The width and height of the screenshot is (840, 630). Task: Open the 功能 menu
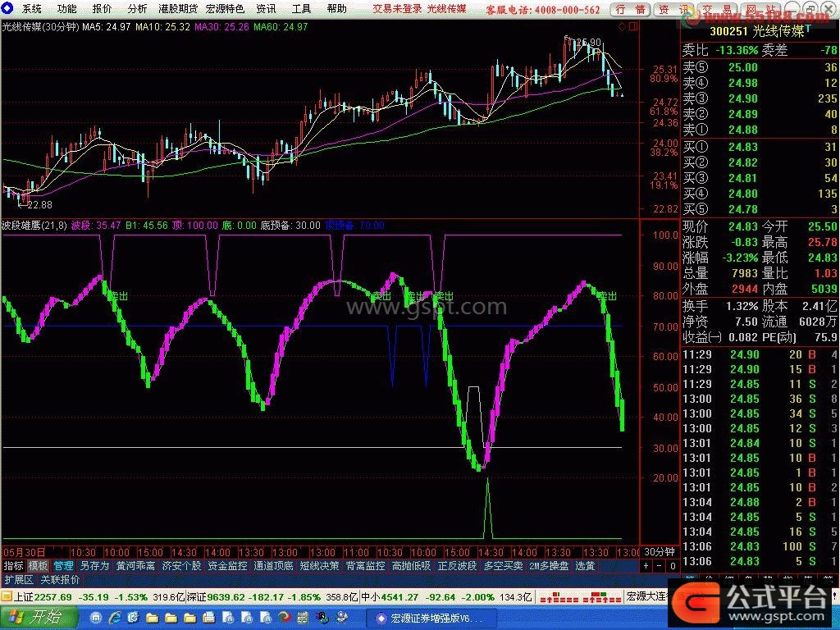click(67, 9)
